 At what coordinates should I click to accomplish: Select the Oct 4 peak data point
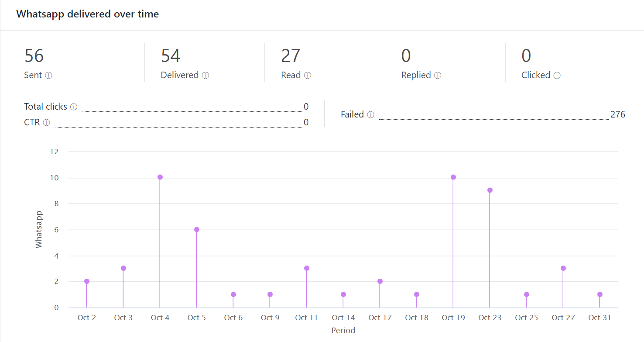coord(160,177)
